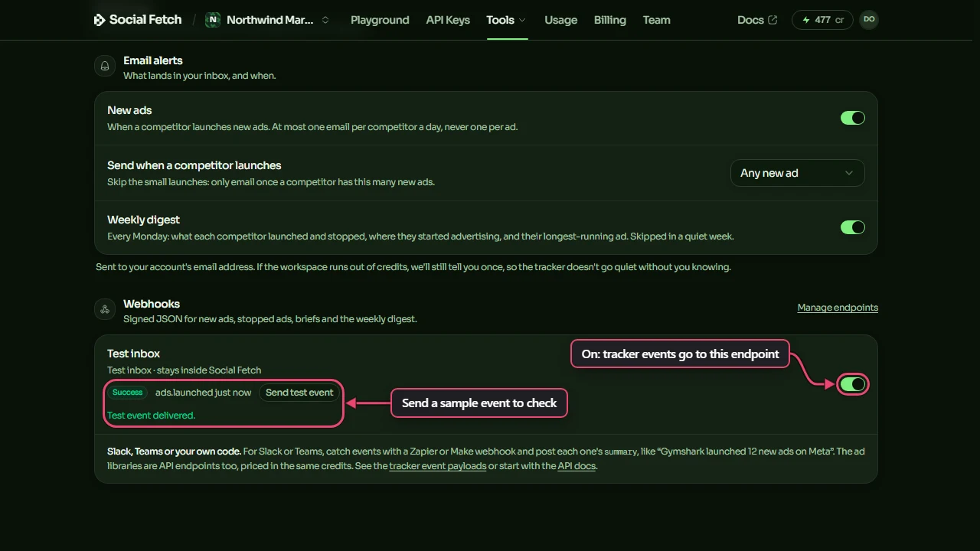
Task: Open the workspace switcher chevron
Action: 325,20
